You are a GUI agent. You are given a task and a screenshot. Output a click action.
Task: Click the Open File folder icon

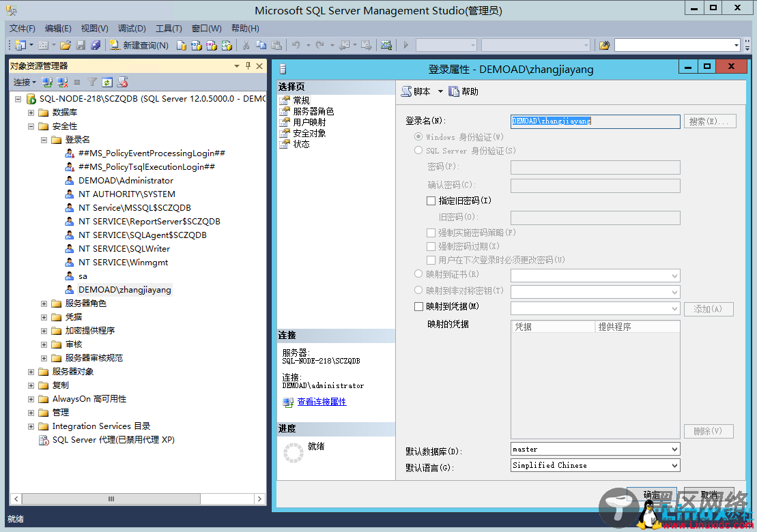(x=66, y=45)
